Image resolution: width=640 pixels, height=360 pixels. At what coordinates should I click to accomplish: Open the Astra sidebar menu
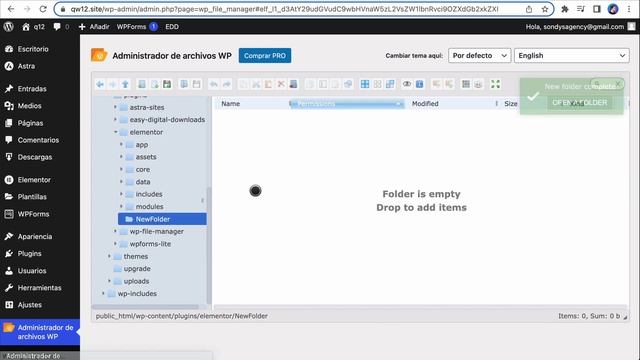(x=26, y=66)
